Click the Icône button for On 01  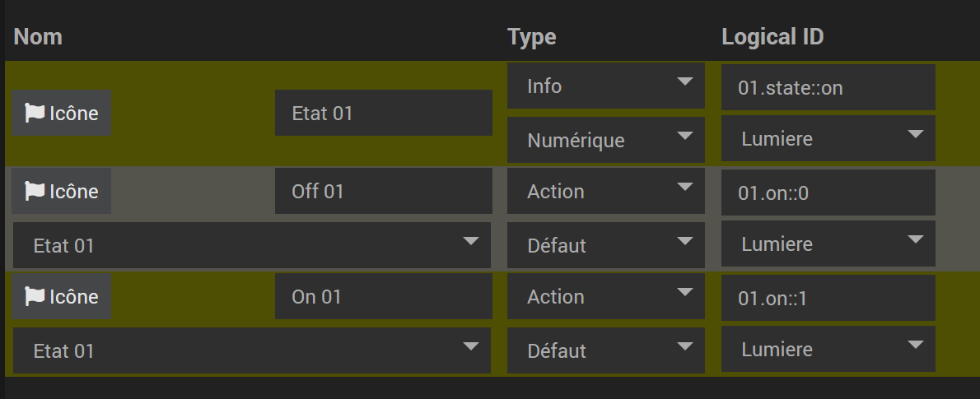[61, 297]
